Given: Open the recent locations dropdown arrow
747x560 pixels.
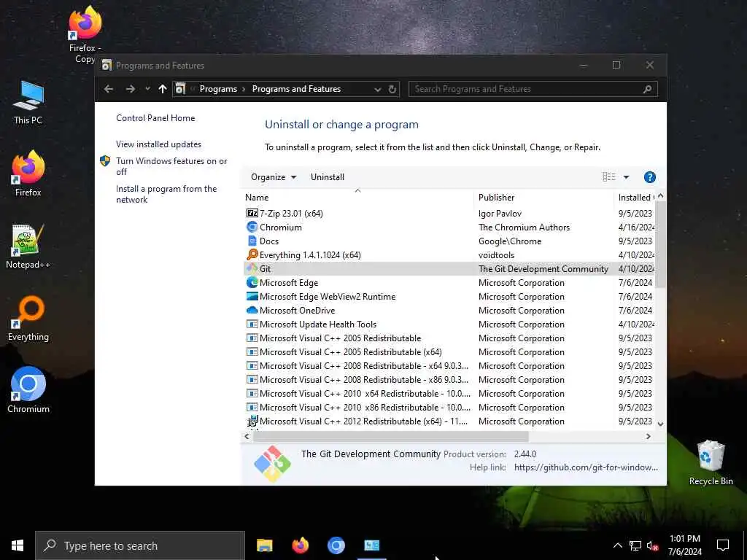Looking at the screenshot, I should tap(147, 89).
